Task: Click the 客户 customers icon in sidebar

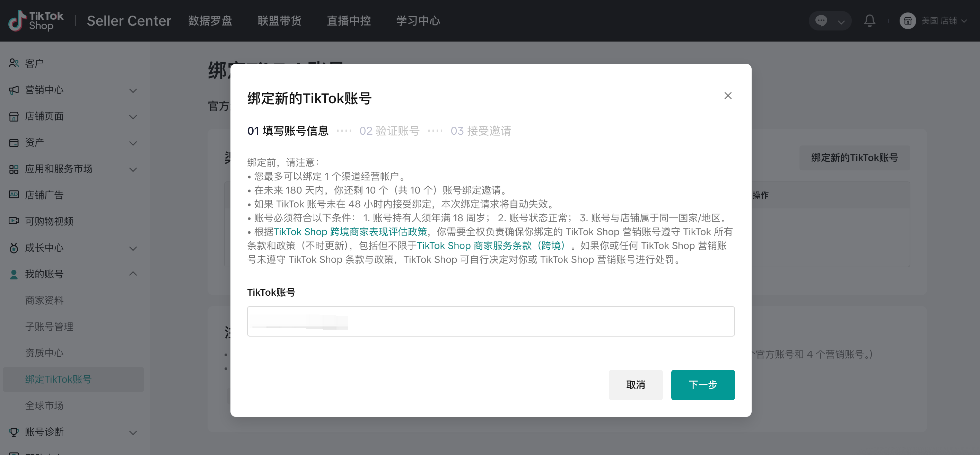Action: point(14,63)
